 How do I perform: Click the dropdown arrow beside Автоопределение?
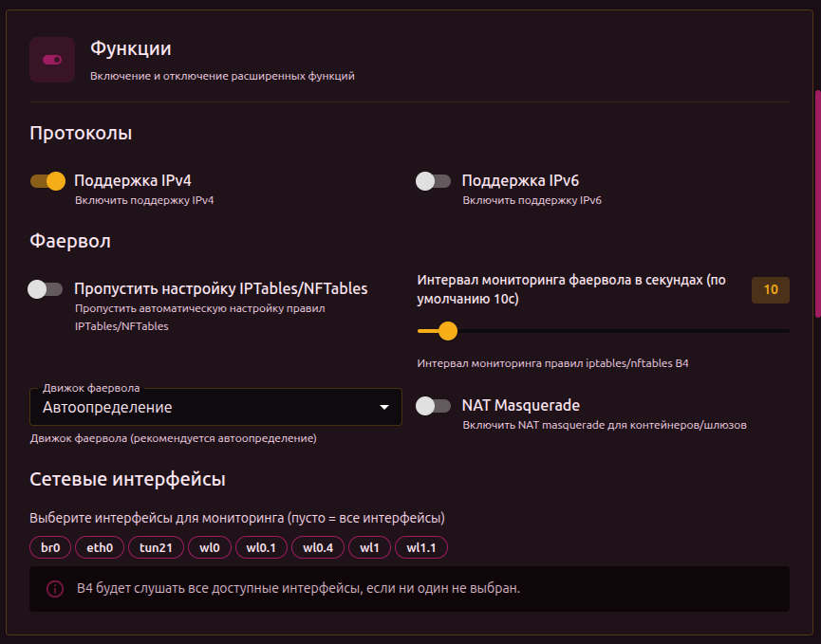[x=384, y=408]
